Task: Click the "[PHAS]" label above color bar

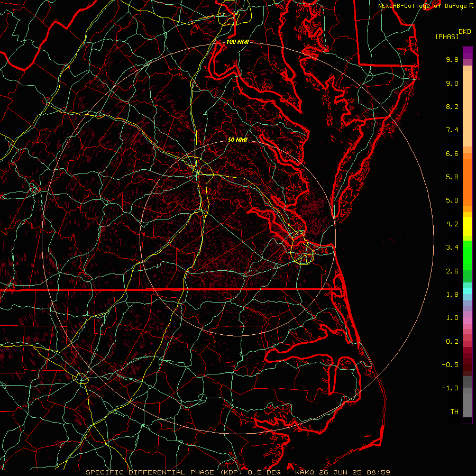Action: tap(447, 37)
